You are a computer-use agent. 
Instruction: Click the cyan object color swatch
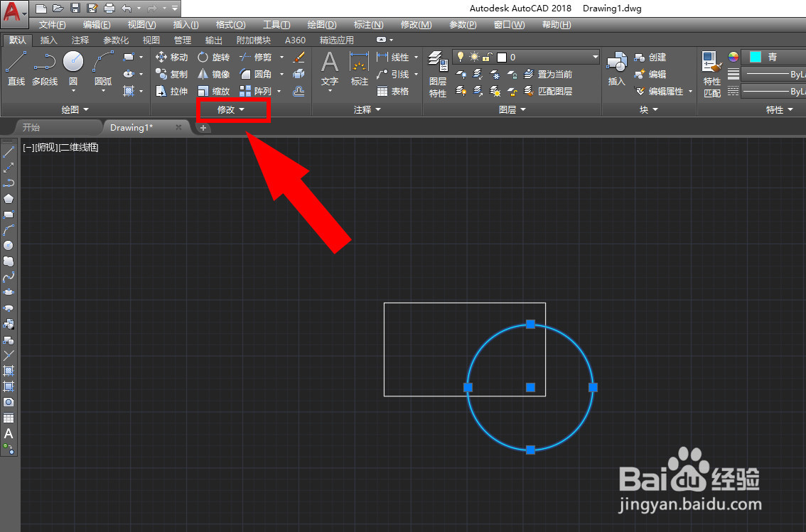click(755, 57)
